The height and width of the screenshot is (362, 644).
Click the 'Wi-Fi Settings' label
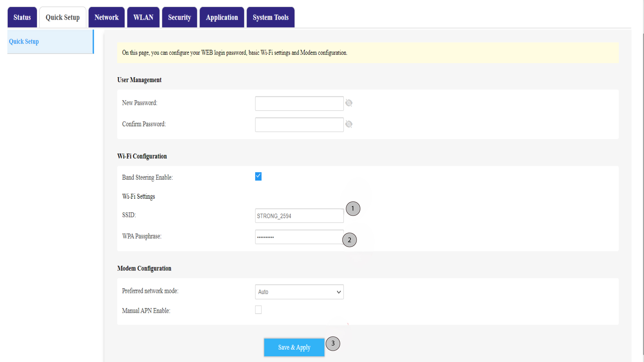(139, 196)
